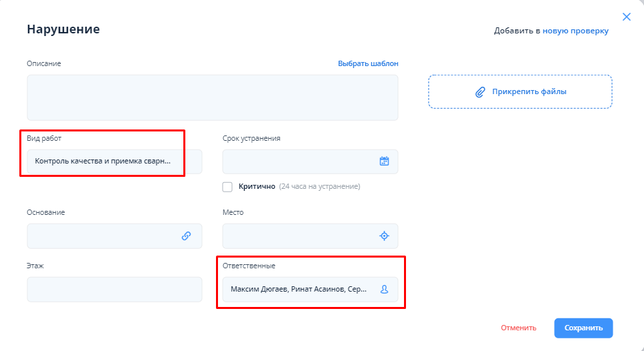
Task: Open the Ответственные selection field
Action: click(x=300, y=290)
